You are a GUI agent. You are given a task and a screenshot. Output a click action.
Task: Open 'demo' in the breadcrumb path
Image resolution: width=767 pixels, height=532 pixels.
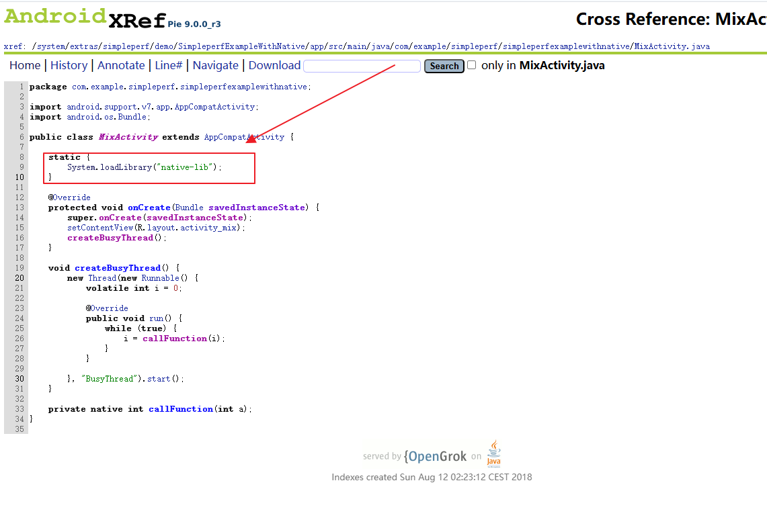(164, 46)
